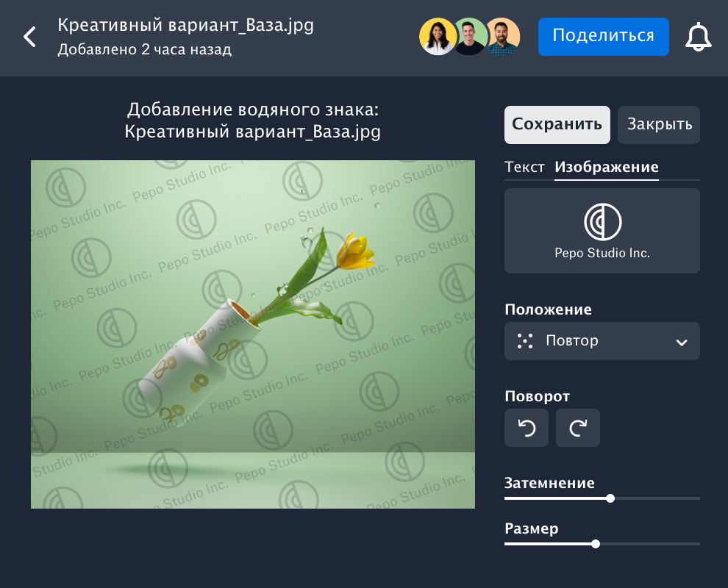Select the Изображение tab

[606, 167]
